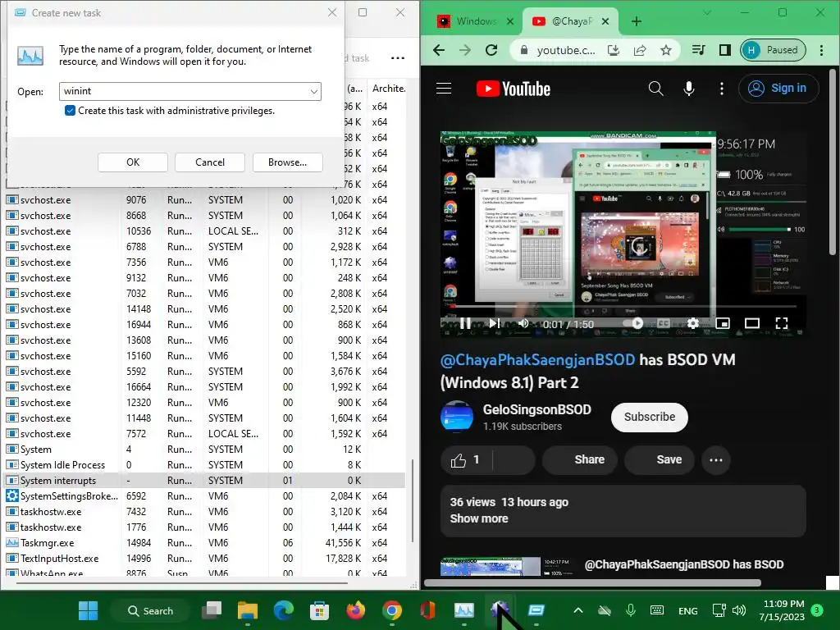Screen dimensions: 840x630
Task: Launch Microsoft Edge from taskbar
Action: (x=283, y=610)
